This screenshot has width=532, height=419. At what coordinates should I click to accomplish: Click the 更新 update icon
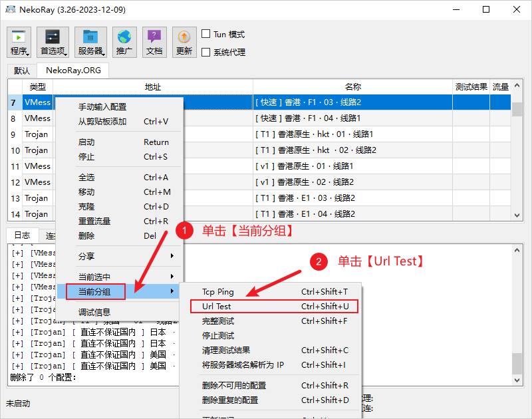point(184,41)
